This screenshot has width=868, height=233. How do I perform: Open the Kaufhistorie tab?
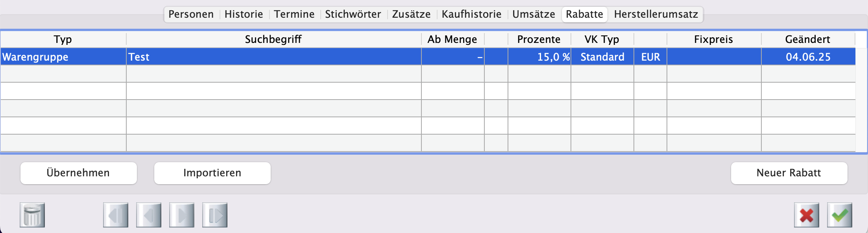[471, 14]
